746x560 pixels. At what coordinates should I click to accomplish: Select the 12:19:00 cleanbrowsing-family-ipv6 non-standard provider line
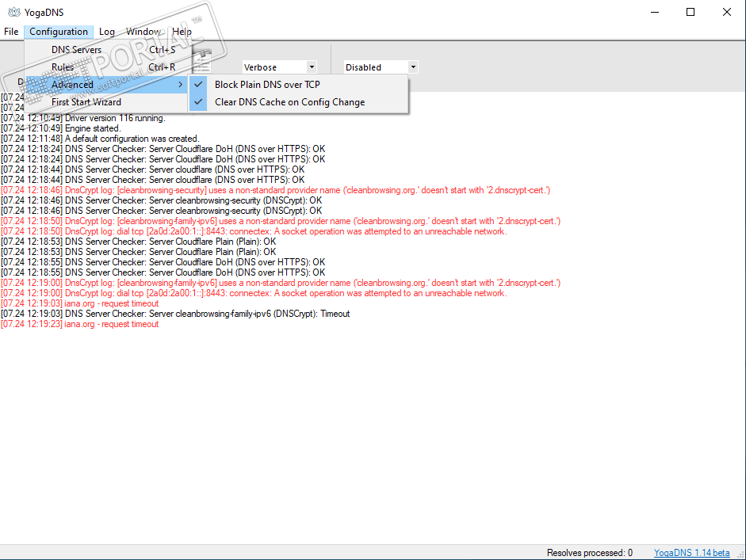tap(281, 283)
